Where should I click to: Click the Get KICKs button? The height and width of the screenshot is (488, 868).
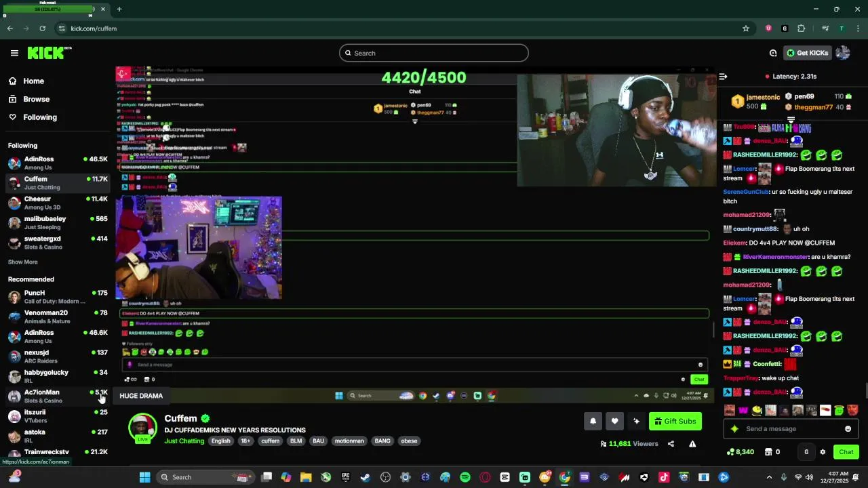(x=807, y=53)
